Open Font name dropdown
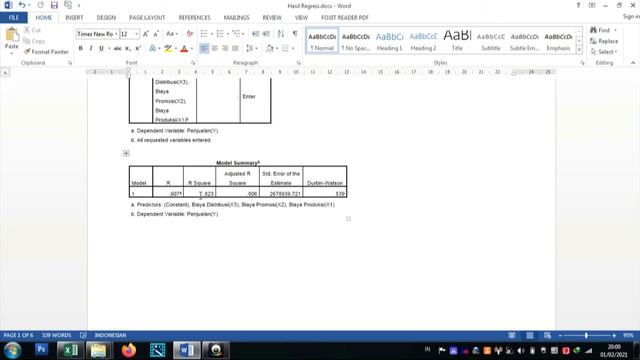The image size is (640, 360). pyautogui.click(x=116, y=34)
